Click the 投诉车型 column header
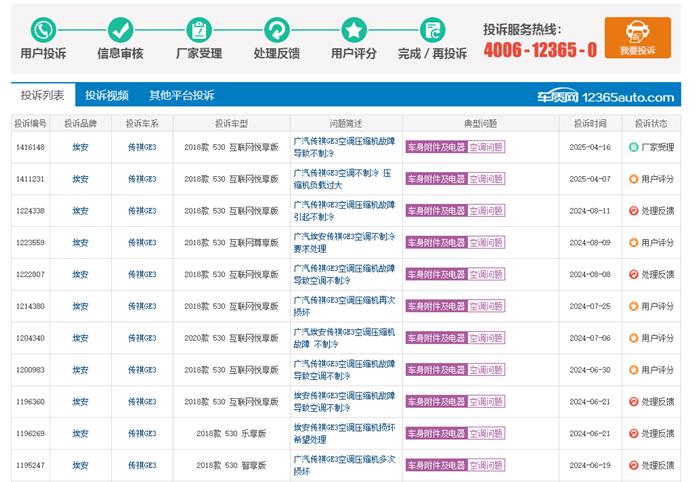This screenshot has height=482, width=700. pyautogui.click(x=231, y=123)
